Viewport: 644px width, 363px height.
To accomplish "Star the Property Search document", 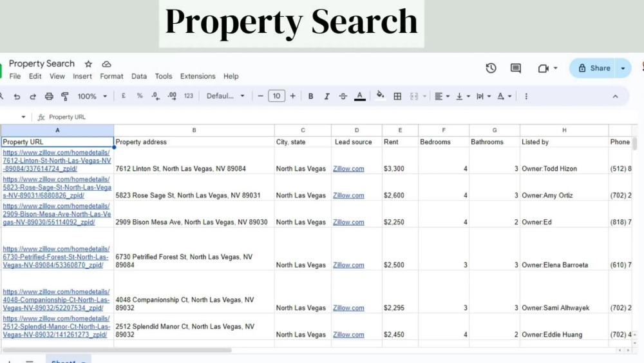I will click(88, 64).
